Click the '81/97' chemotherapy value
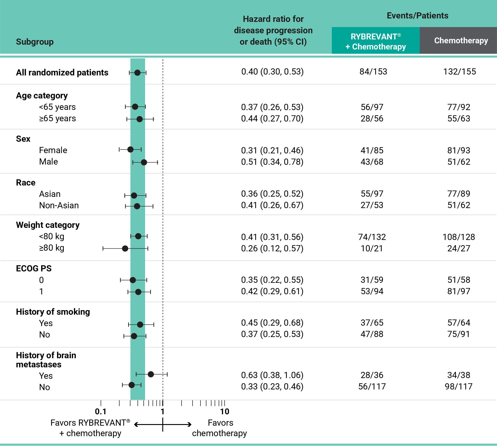This screenshot has height=448, width=497. coord(459,291)
